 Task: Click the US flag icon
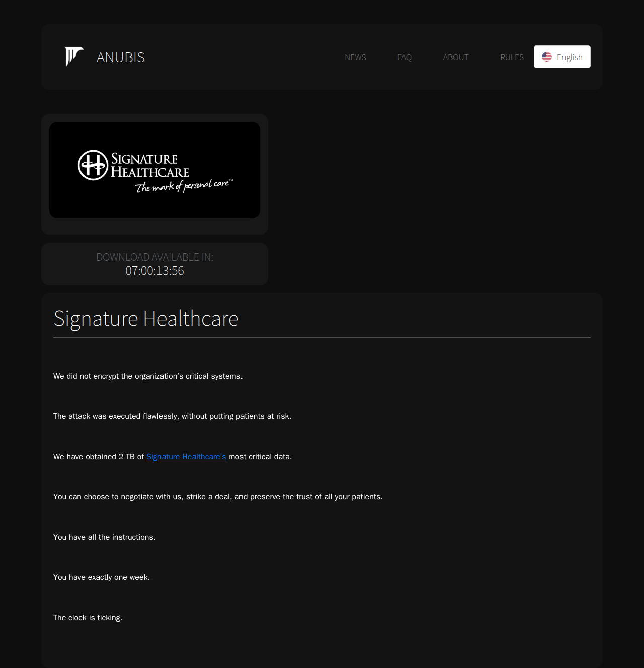[x=547, y=57]
